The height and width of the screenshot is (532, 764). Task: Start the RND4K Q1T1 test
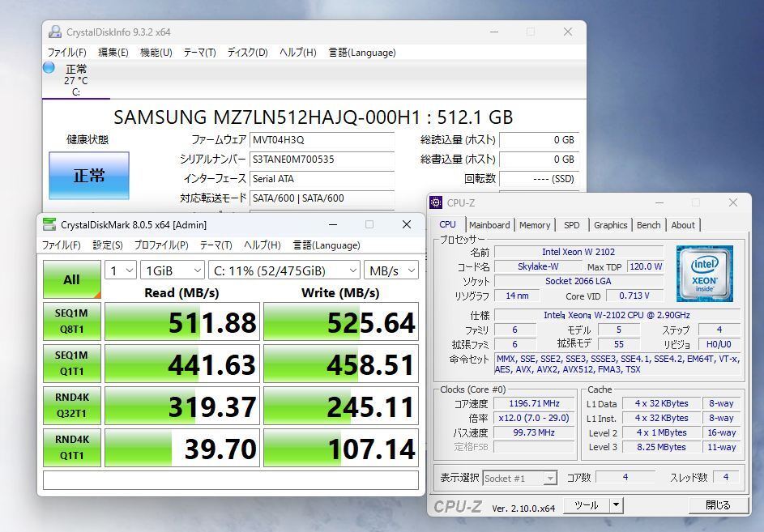point(71,448)
